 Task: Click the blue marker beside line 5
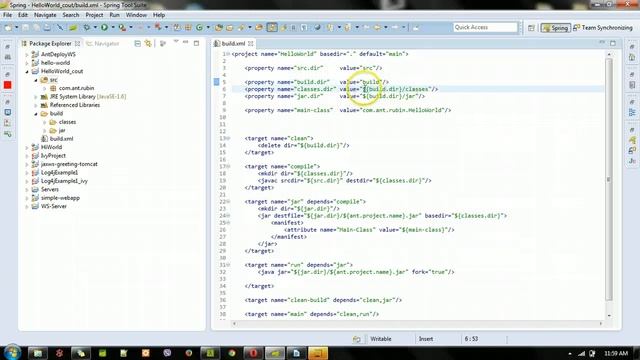point(216,82)
